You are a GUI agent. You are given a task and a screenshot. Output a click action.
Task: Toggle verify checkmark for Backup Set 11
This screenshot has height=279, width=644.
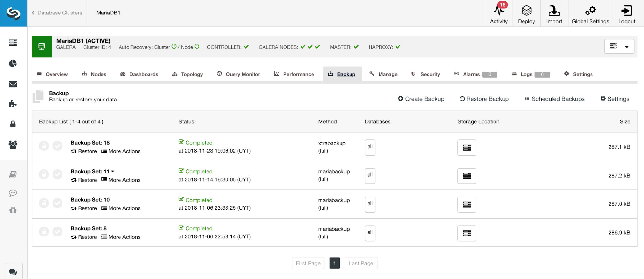click(57, 175)
